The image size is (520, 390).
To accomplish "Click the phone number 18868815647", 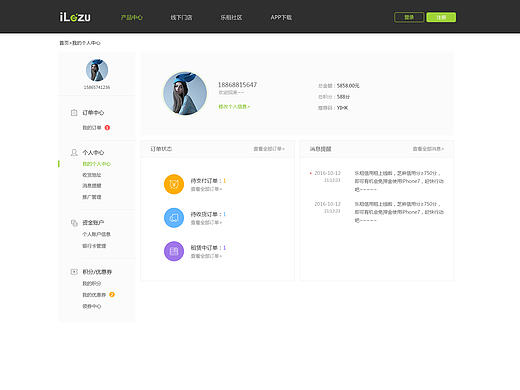I will point(237,85).
